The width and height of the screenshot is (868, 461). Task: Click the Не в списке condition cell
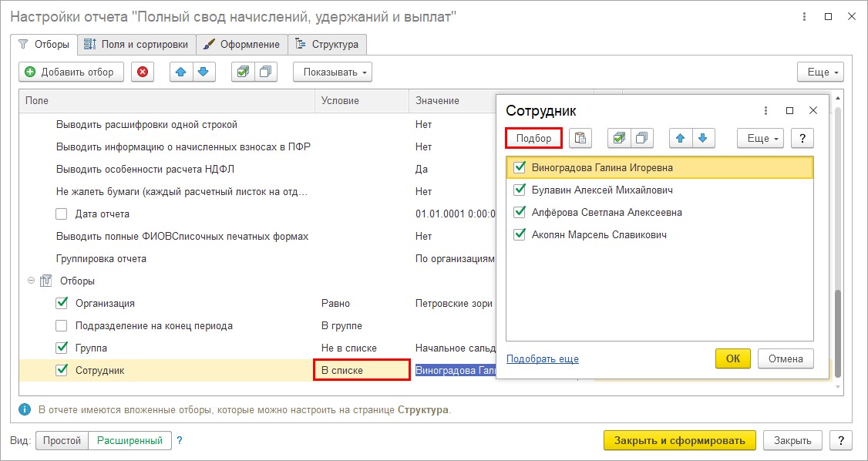pyautogui.click(x=362, y=348)
